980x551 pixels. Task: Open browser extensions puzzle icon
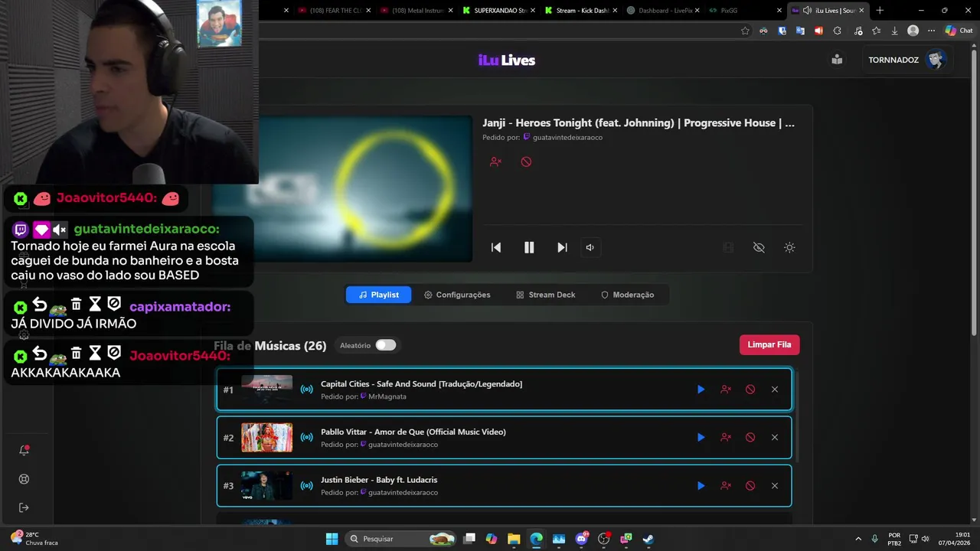click(837, 31)
